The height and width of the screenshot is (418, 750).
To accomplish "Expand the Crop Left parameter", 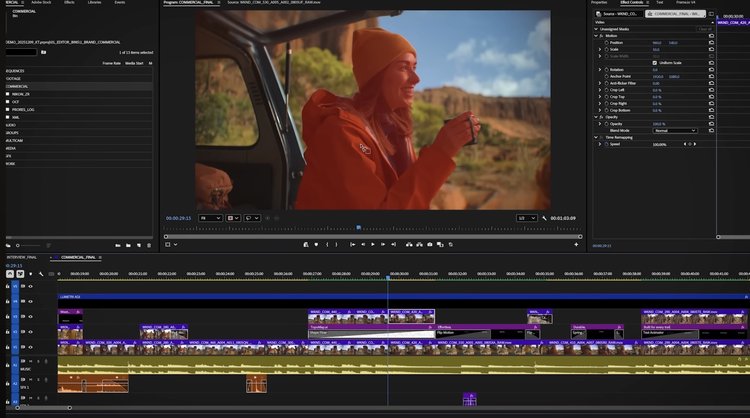I will click(x=600, y=90).
